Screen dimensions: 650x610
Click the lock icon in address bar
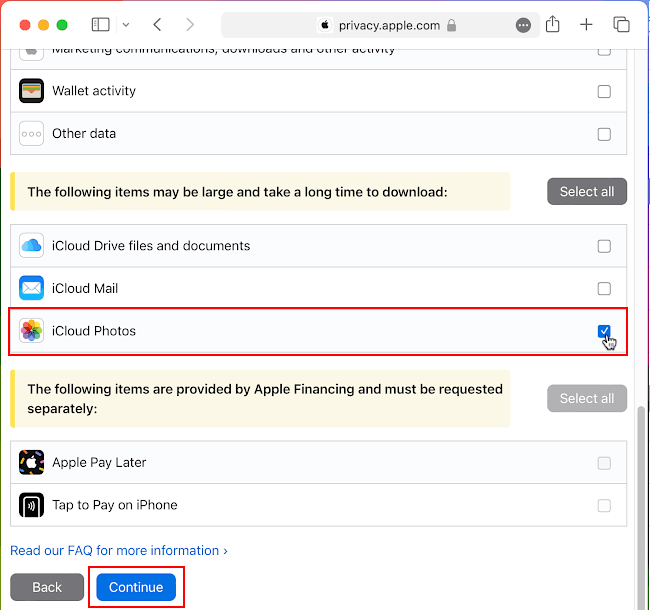451,25
